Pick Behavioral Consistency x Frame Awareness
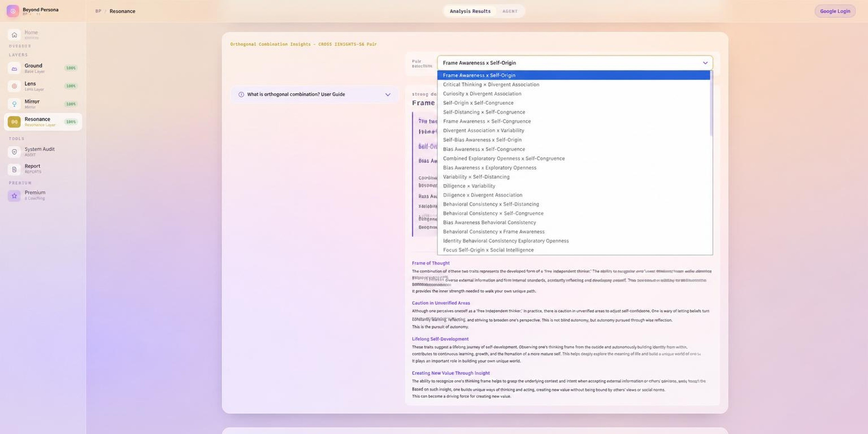Screen dimensions: 868x434 tap(573, 232)
